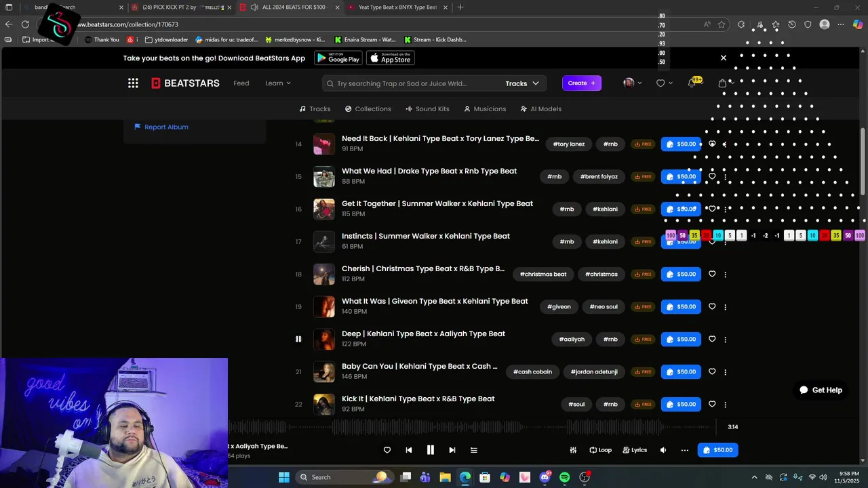Screen dimensions: 868x488
Task: Open the Create button menu
Action: coord(582,83)
